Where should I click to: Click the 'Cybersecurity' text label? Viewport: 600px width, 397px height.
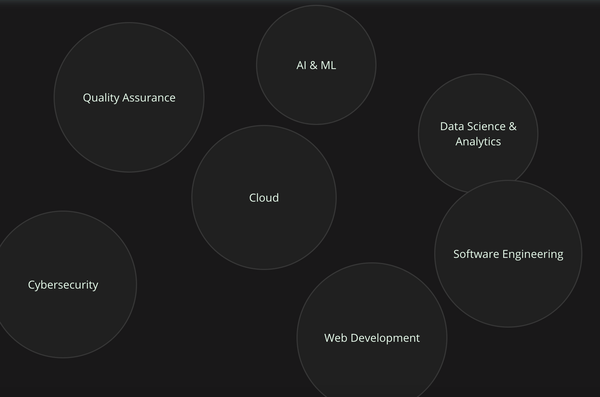coord(63,285)
